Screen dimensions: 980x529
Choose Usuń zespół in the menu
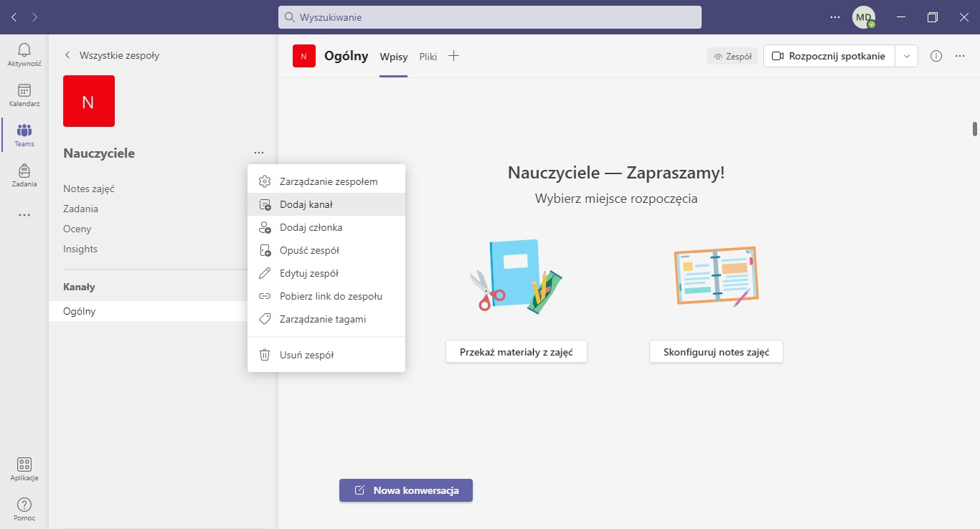tap(306, 355)
